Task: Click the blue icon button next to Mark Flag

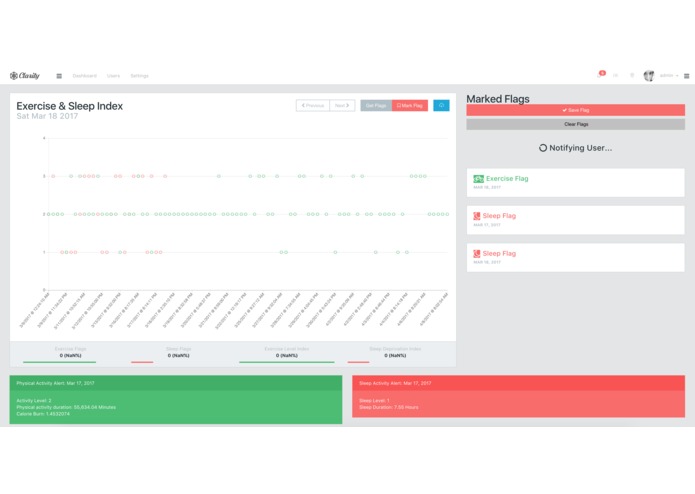Action: point(441,105)
